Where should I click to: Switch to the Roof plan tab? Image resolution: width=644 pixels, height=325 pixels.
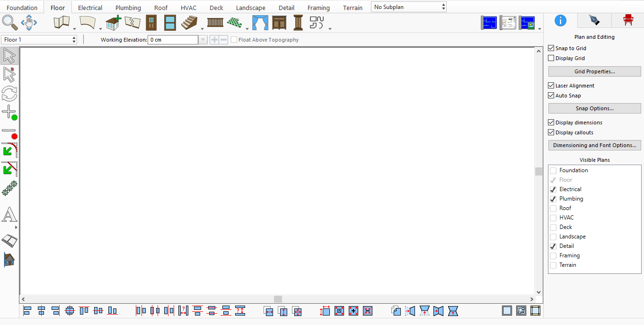coord(161,8)
